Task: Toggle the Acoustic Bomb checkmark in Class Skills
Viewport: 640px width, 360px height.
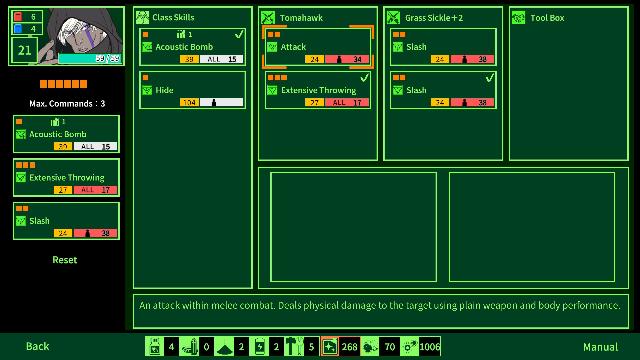Action: [x=239, y=35]
